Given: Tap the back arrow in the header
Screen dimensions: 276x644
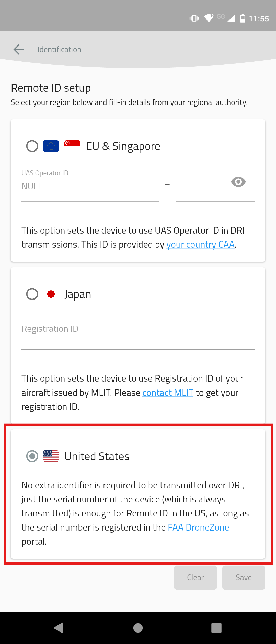Looking at the screenshot, I should click(x=19, y=49).
